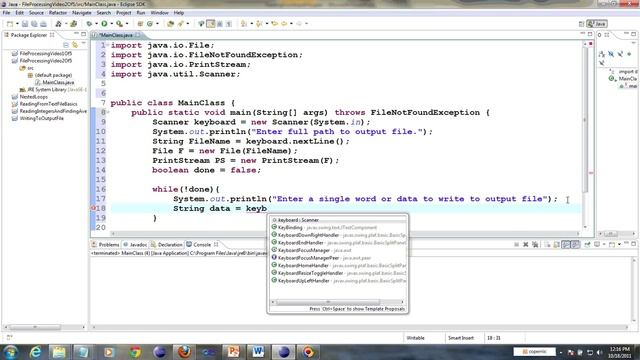Open Firefox from the Windows taskbar

pyautogui.click(x=184, y=351)
